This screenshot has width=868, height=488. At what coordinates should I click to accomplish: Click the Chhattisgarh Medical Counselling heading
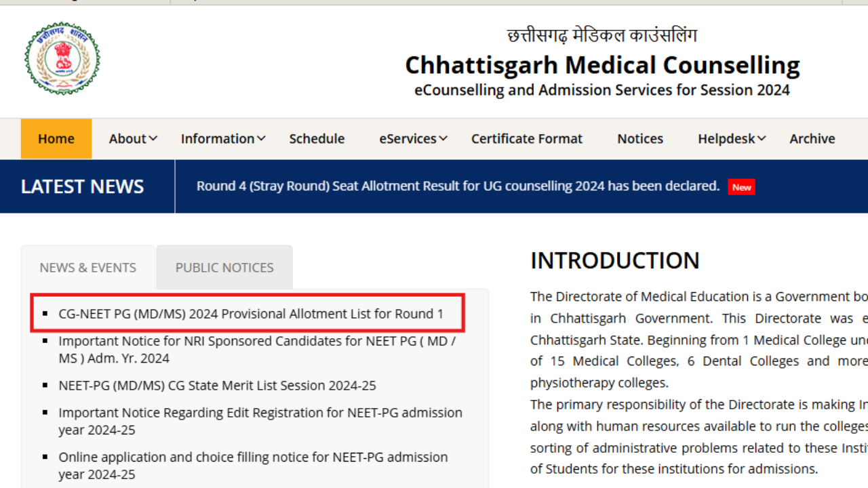click(x=602, y=65)
